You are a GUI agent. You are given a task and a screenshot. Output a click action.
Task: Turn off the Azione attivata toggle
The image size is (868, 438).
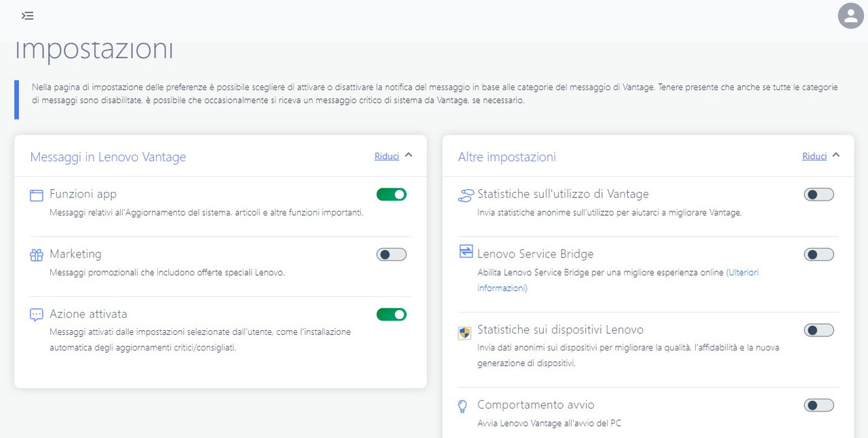point(391,315)
